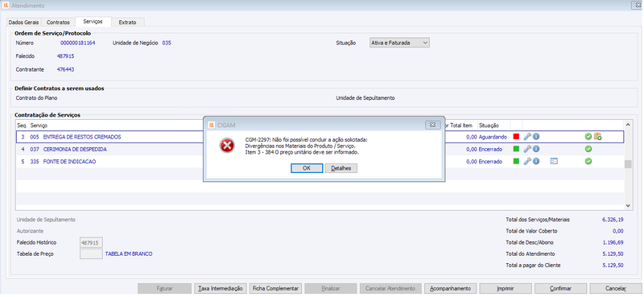Image resolution: width=644 pixels, height=297 pixels.
Task: Click Aguardando status in row 3
Action: point(493,137)
